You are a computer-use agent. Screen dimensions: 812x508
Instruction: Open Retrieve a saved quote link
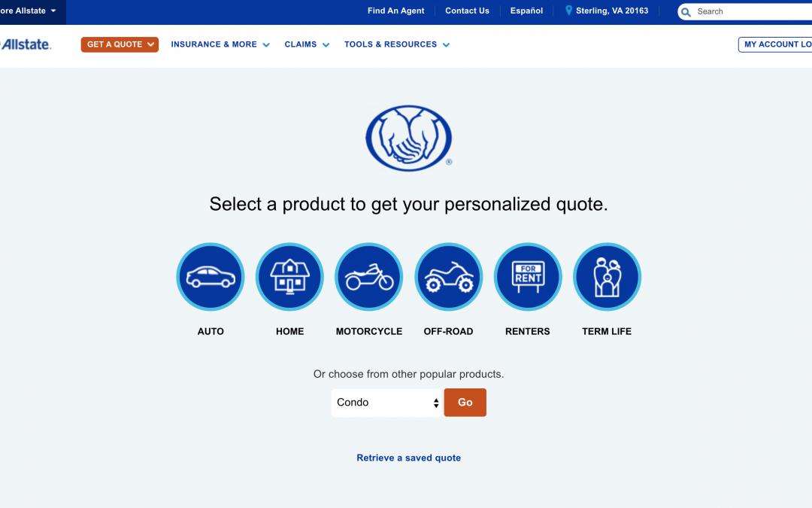coord(408,458)
